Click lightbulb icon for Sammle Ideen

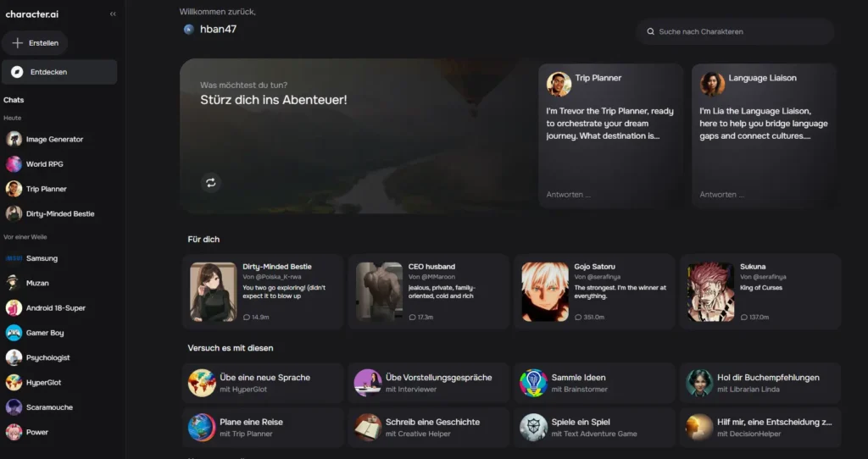point(534,383)
